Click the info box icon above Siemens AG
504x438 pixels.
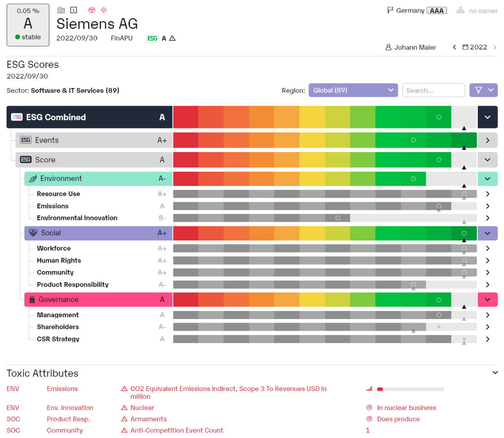click(x=74, y=10)
